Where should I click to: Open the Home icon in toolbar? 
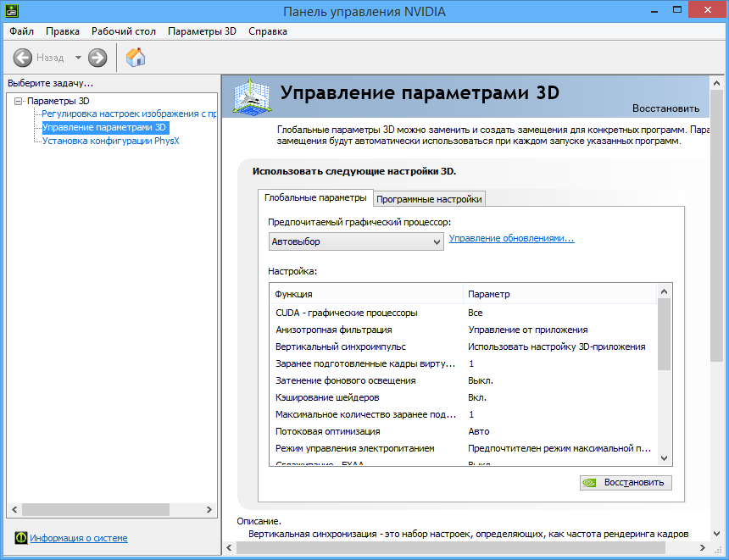pyautogui.click(x=136, y=58)
